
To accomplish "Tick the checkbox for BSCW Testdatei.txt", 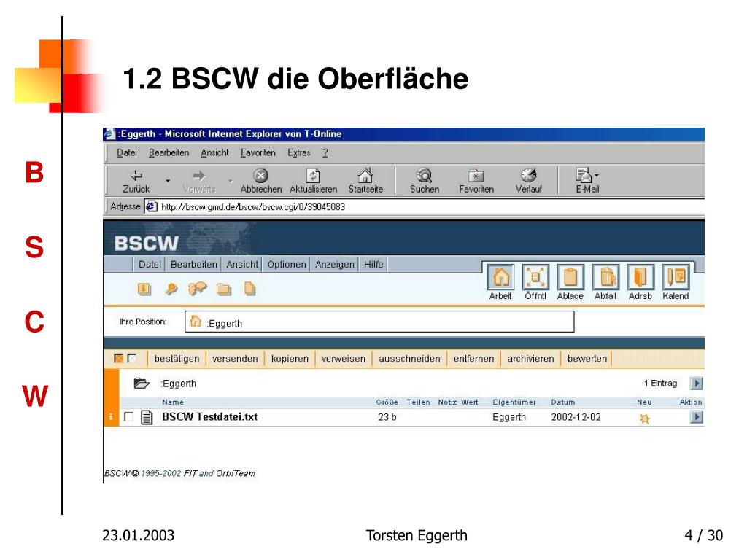I will click(x=128, y=416).
